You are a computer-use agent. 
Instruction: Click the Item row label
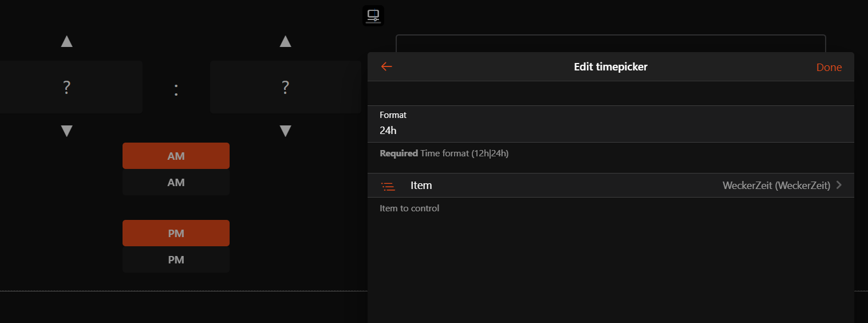[421, 186]
